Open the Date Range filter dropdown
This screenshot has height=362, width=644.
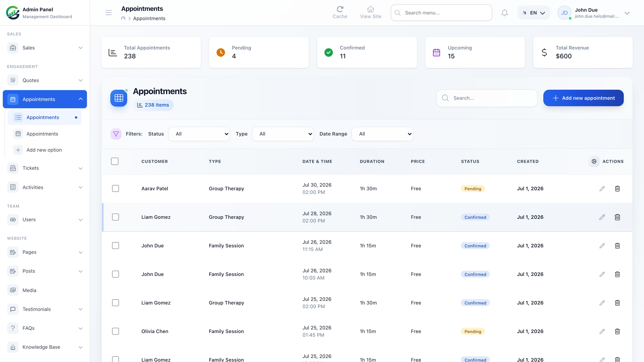pyautogui.click(x=382, y=134)
